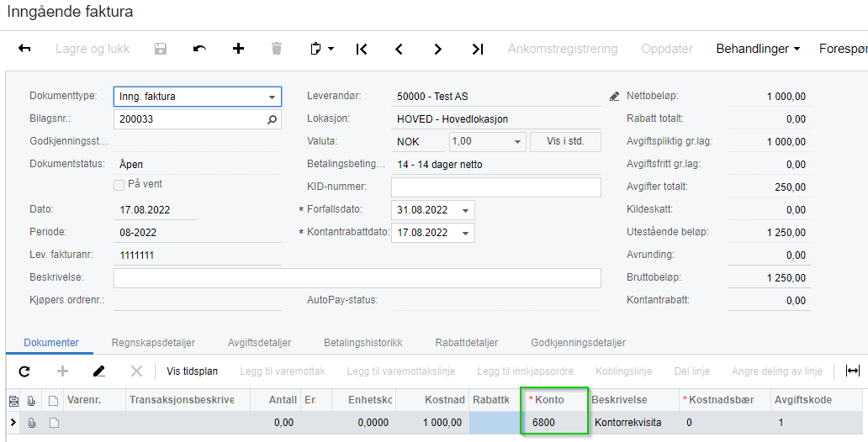Click the Lokasjon value HOVED - Hovedlokasjon

coord(453,119)
